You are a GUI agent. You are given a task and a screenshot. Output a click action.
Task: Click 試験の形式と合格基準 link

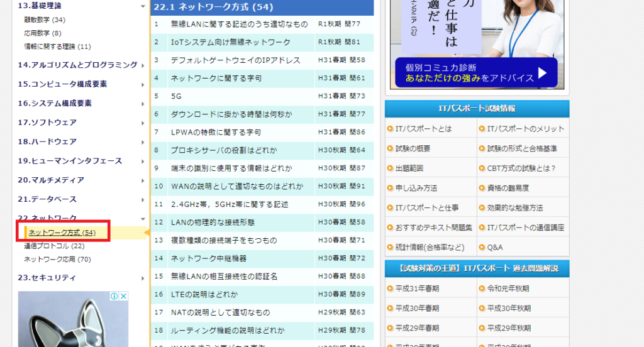point(522,148)
